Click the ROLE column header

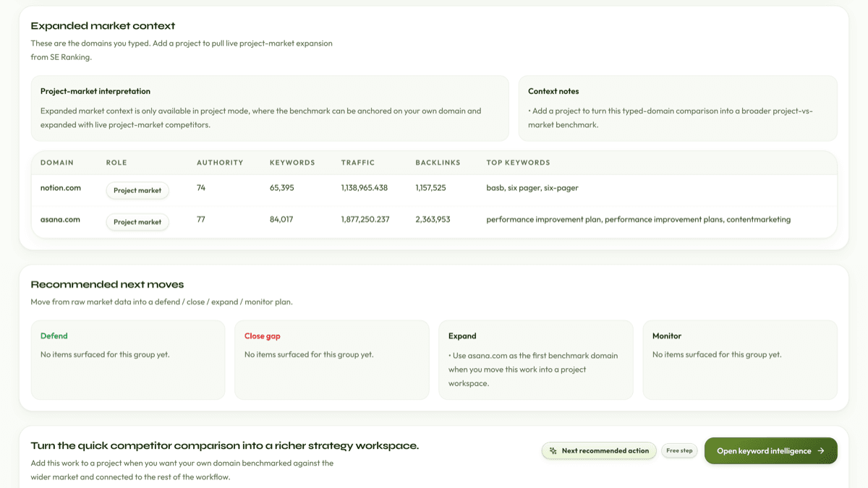pyautogui.click(x=116, y=163)
